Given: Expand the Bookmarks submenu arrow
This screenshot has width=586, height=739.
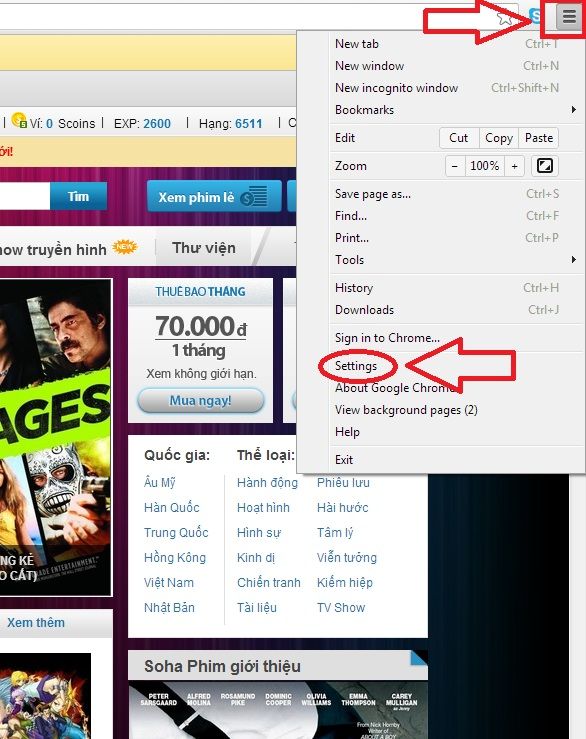Looking at the screenshot, I should click(573, 110).
